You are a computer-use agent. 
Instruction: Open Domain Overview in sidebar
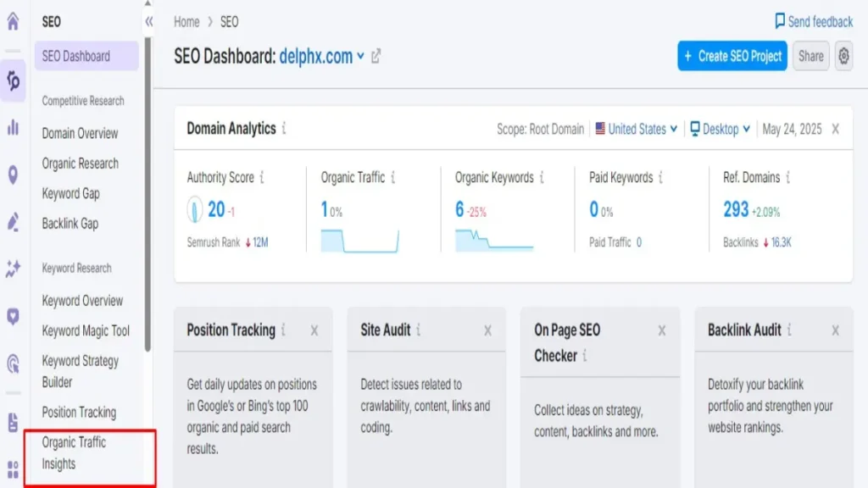click(x=80, y=133)
